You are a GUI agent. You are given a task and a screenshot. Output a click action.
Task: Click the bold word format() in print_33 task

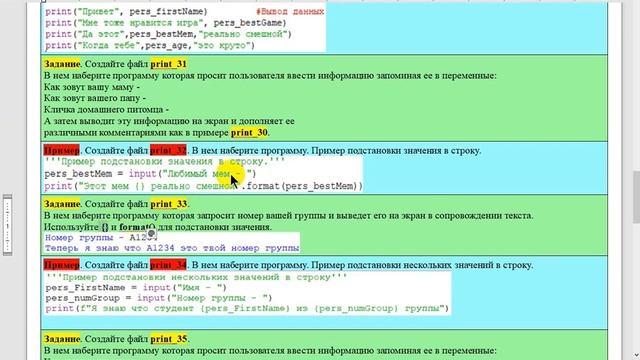pos(137,227)
